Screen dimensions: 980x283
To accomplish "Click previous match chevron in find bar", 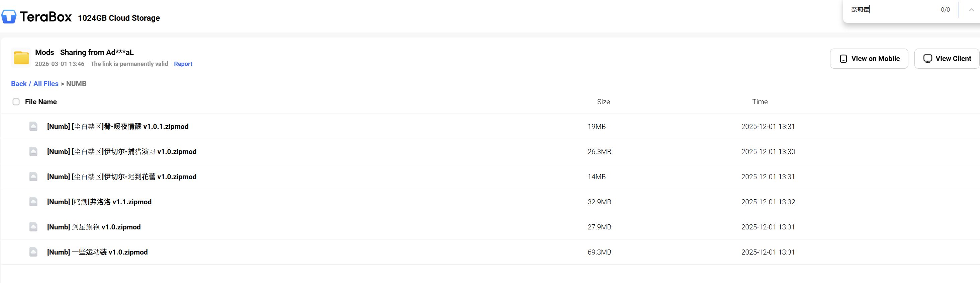I will pos(971,10).
